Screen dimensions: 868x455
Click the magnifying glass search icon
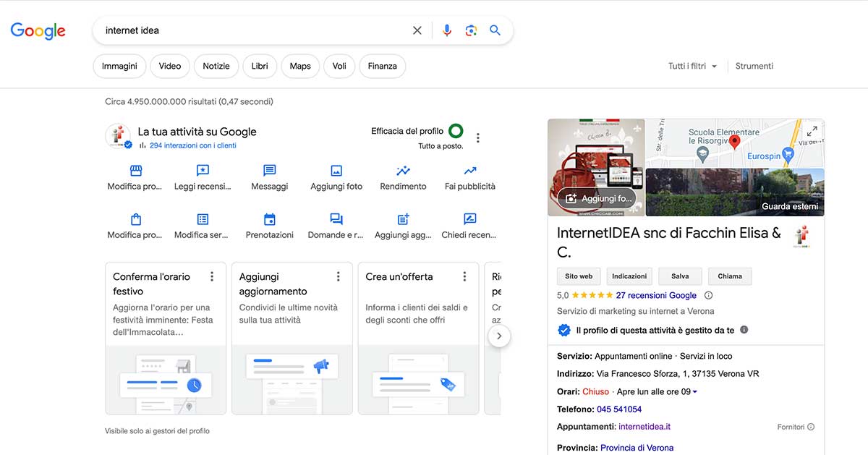coord(495,30)
